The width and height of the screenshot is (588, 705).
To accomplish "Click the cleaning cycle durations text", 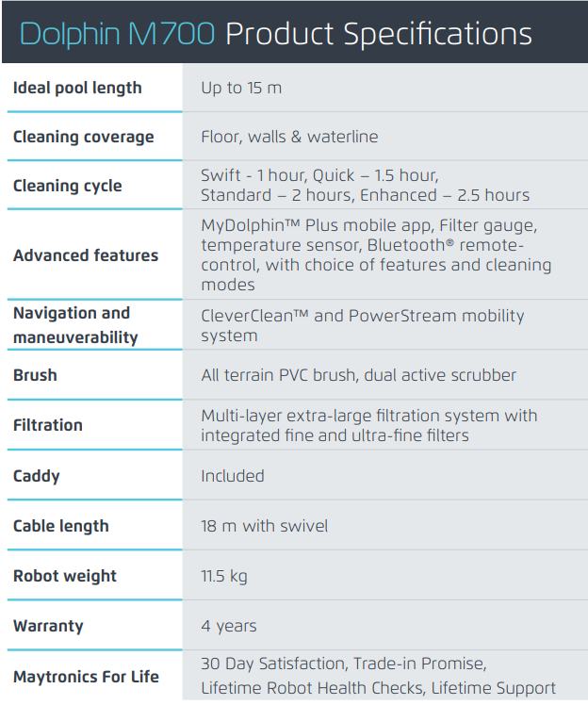I will 365,186.
